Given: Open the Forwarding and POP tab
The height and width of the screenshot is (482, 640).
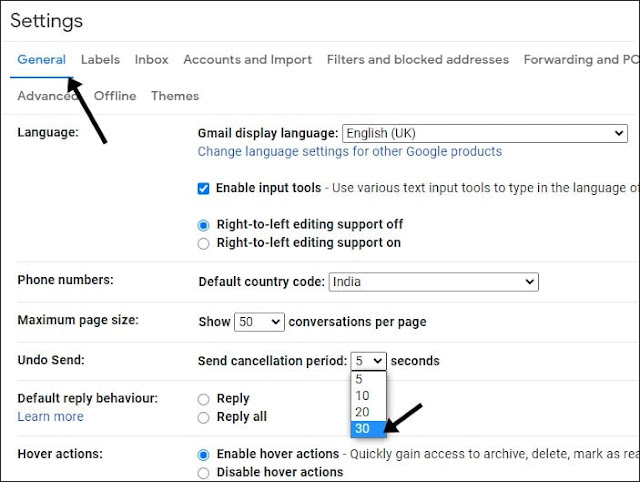Looking at the screenshot, I should pyautogui.click(x=581, y=60).
